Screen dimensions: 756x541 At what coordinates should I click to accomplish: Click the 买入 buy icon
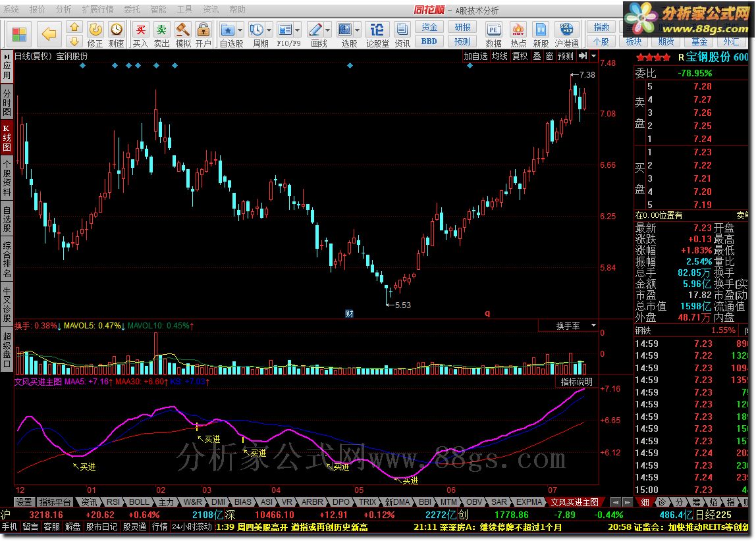click(x=140, y=30)
